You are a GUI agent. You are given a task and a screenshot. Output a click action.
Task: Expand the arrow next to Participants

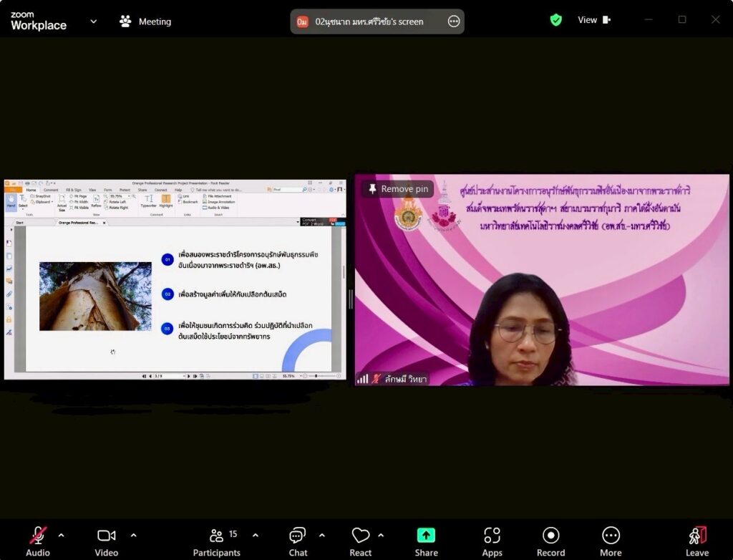pos(256,535)
